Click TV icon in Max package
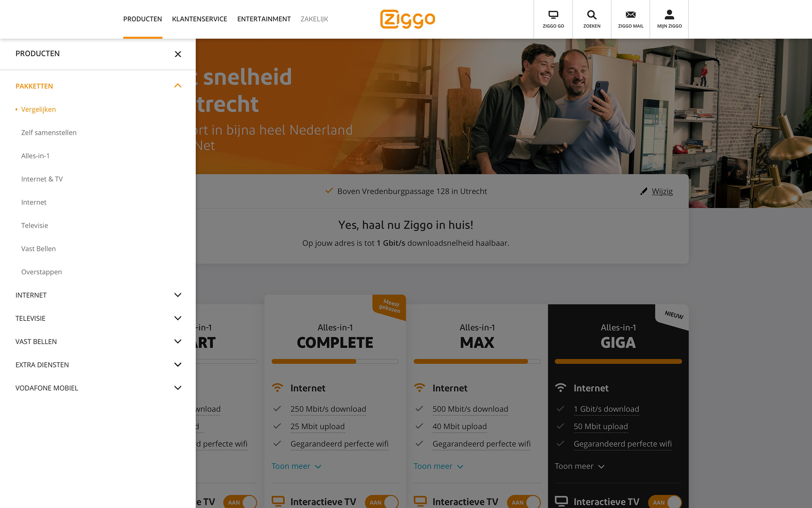The width and height of the screenshot is (812, 508). coord(420,501)
